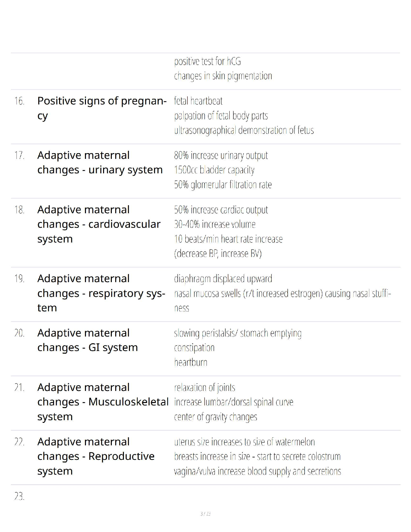This screenshot has height=532, width=411.
Task: Select the "relaxation of joints" line
Action: 204,387
